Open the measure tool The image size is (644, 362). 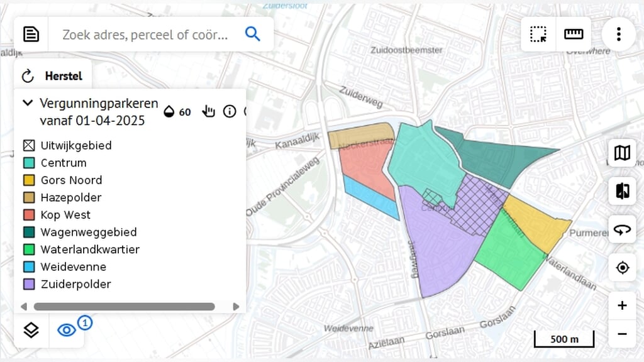pos(573,34)
